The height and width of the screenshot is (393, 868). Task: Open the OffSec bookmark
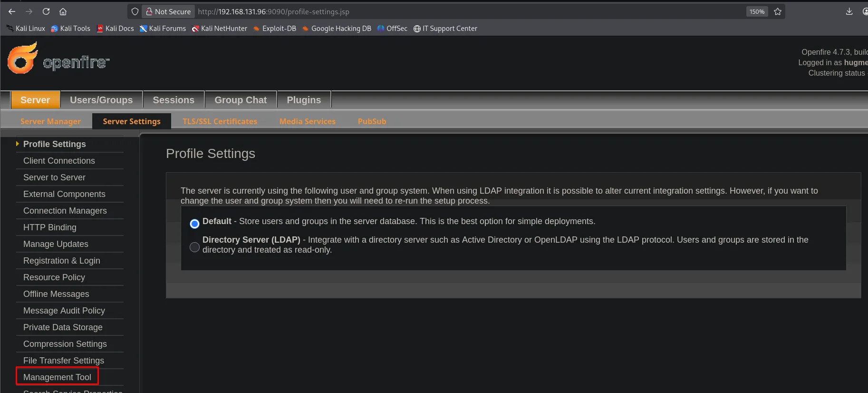click(x=392, y=29)
